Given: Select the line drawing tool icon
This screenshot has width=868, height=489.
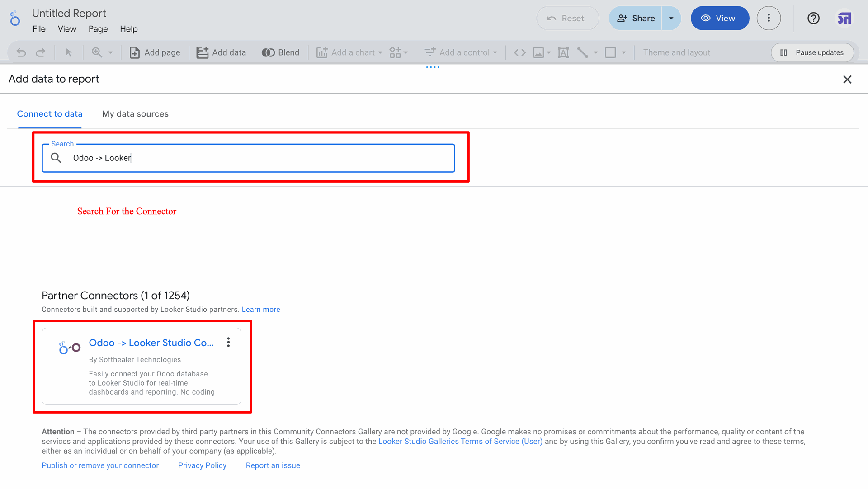Looking at the screenshot, I should 583,52.
